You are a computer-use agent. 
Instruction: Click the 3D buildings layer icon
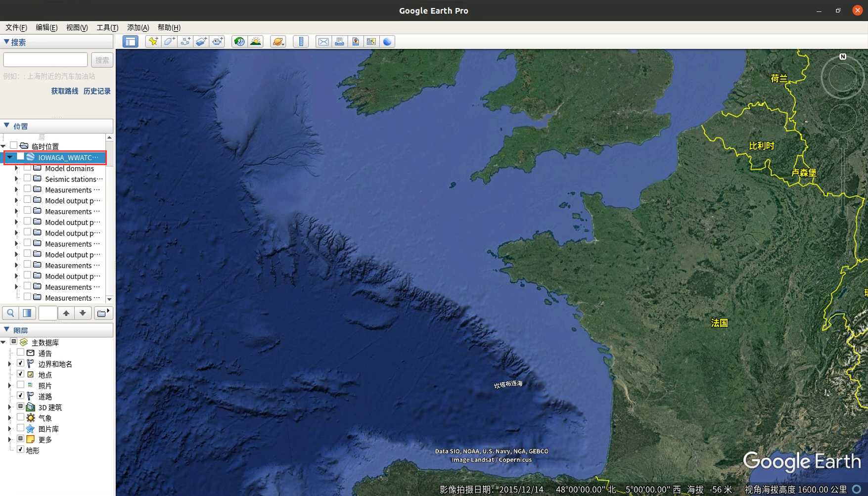click(x=31, y=407)
